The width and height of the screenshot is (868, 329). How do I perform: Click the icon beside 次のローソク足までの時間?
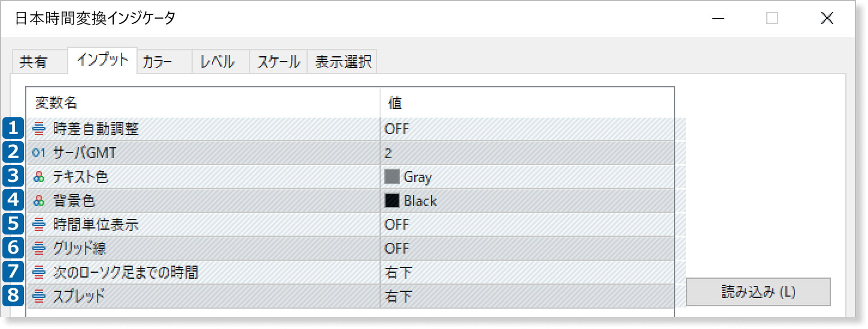40,273
